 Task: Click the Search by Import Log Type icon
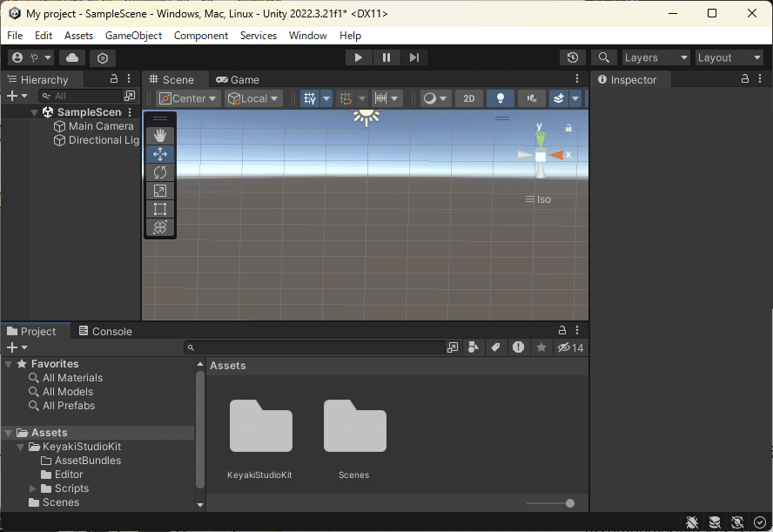coord(518,347)
